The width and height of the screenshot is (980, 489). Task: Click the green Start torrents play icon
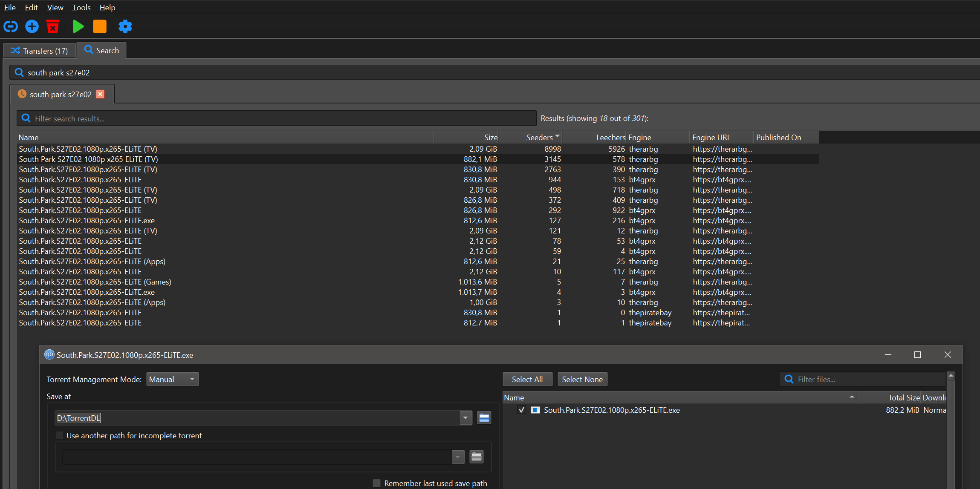78,26
